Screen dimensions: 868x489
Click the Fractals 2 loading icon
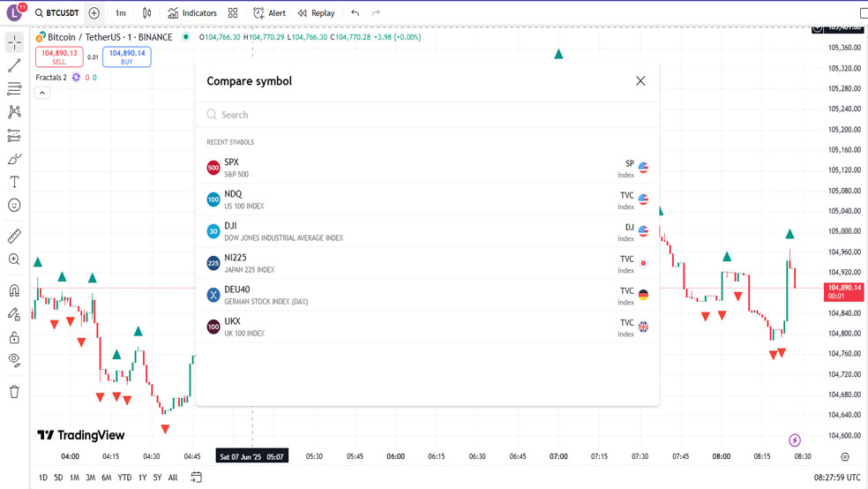(76, 78)
